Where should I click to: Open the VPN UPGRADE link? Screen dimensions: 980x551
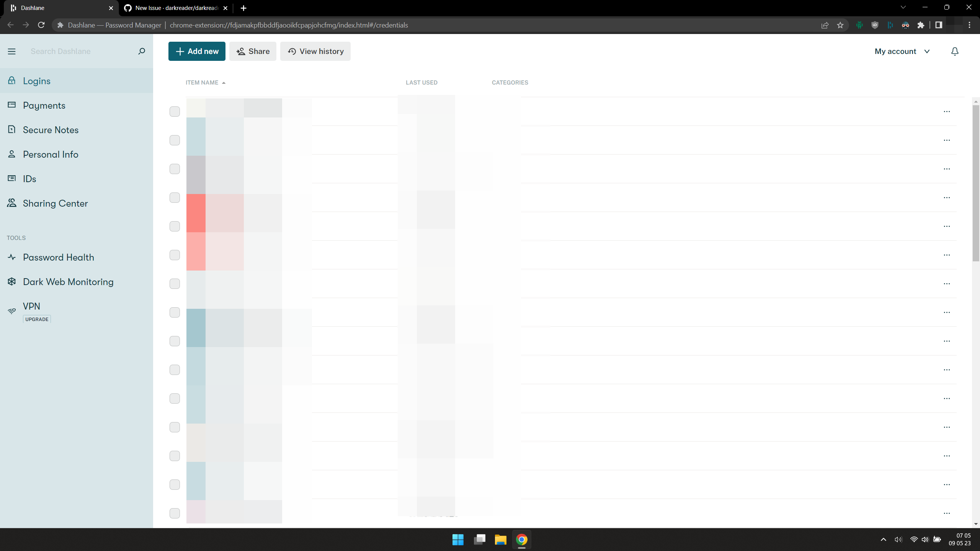[x=36, y=319]
